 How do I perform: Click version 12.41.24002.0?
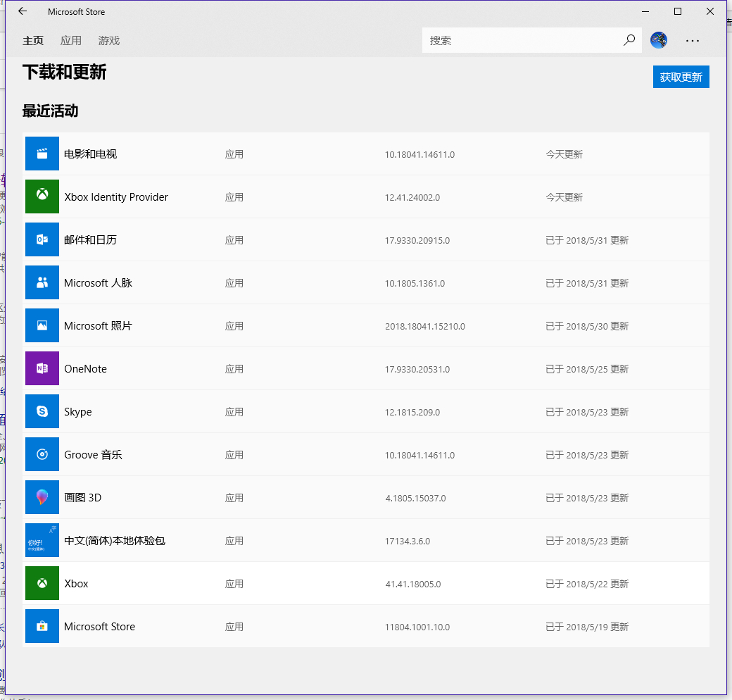412,197
